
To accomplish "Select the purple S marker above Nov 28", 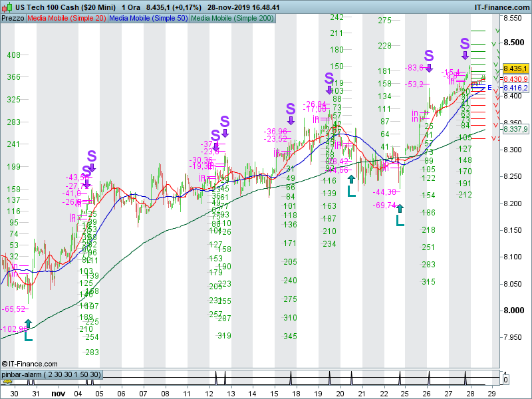I will (x=465, y=44).
